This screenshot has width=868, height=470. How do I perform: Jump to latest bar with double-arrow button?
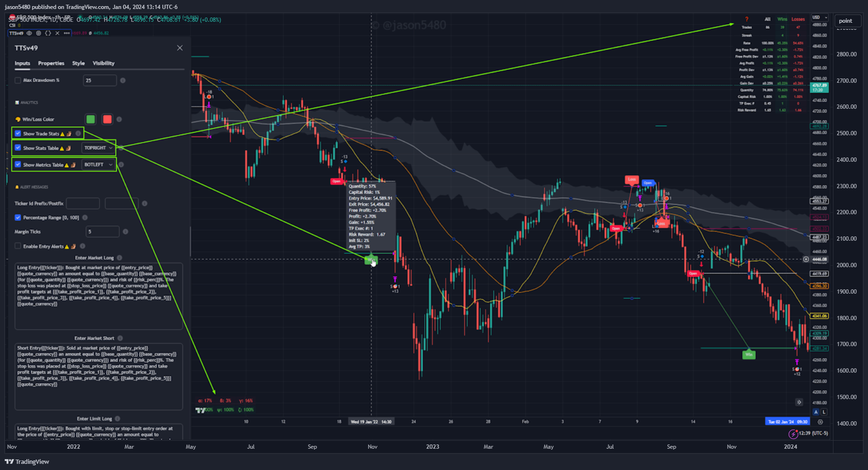pyautogui.click(x=799, y=402)
